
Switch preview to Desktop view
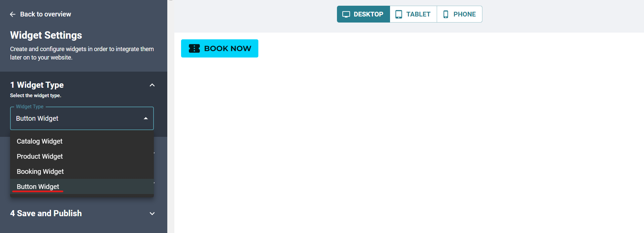(x=363, y=14)
